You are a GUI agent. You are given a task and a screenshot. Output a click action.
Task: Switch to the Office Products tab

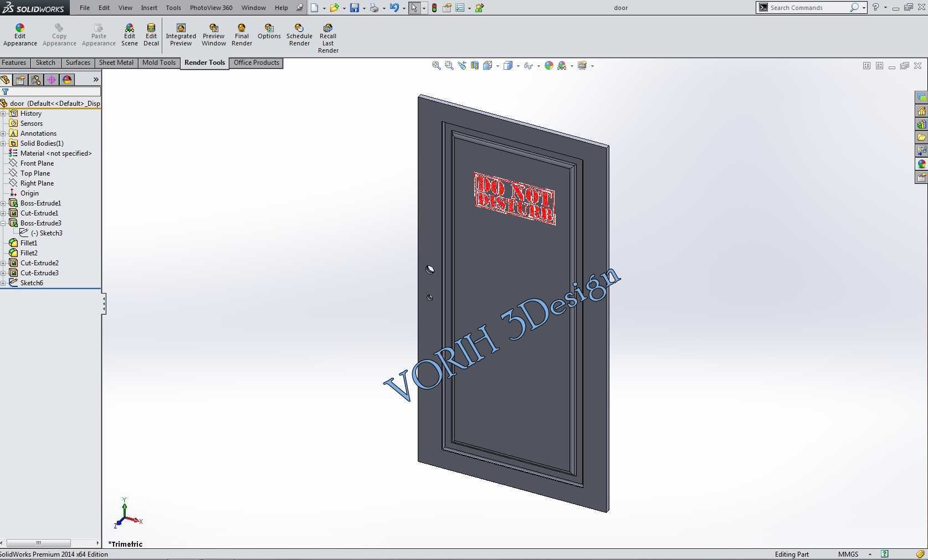tap(257, 63)
